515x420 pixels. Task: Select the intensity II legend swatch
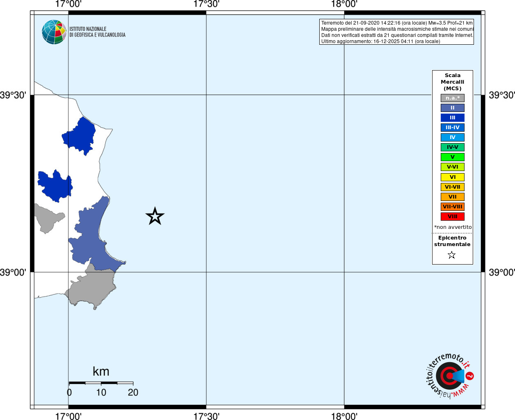(x=453, y=108)
